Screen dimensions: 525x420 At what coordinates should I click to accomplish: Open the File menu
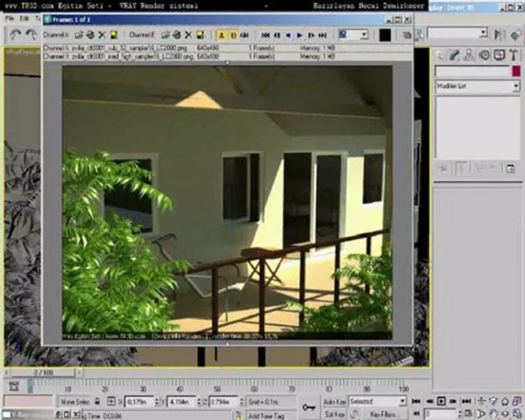click(10, 19)
